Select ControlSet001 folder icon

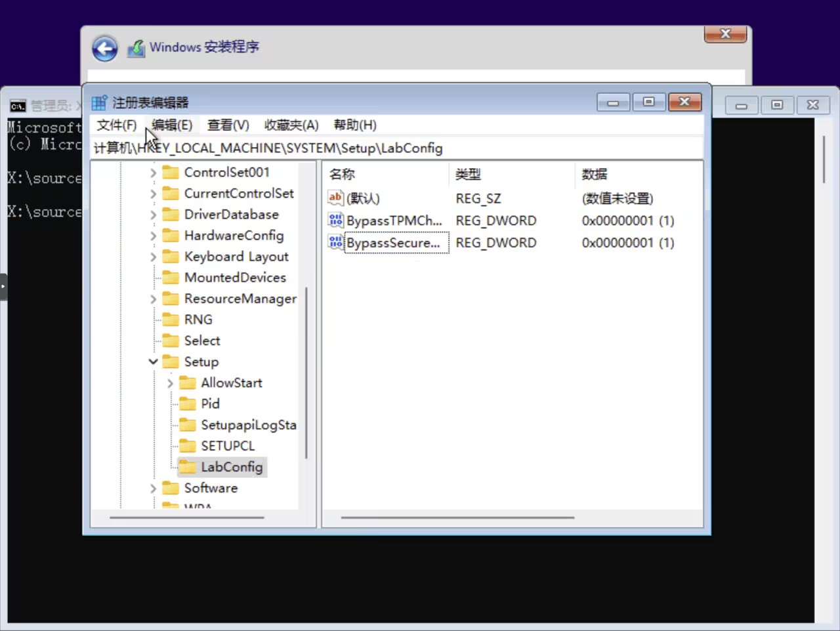coord(171,172)
